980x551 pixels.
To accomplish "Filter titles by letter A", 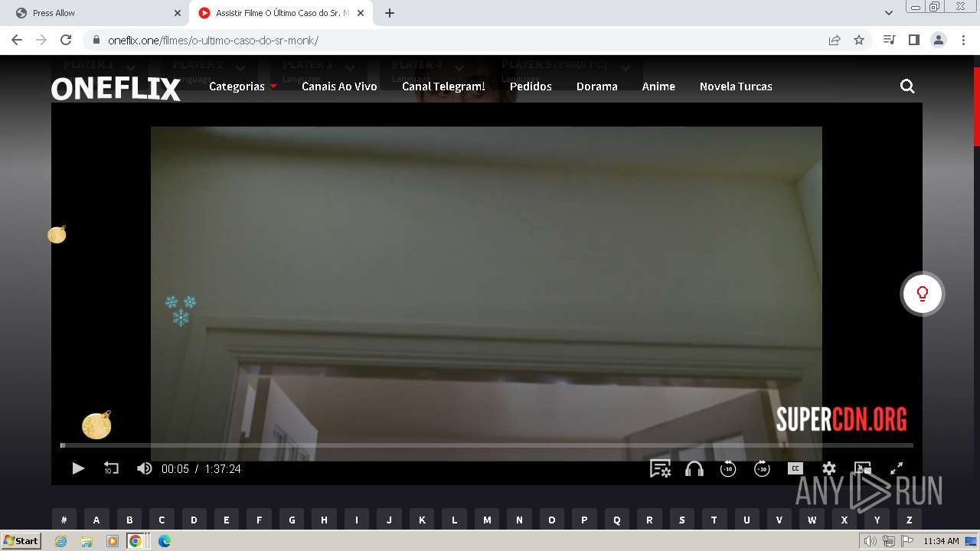I will (x=96, y=520).
